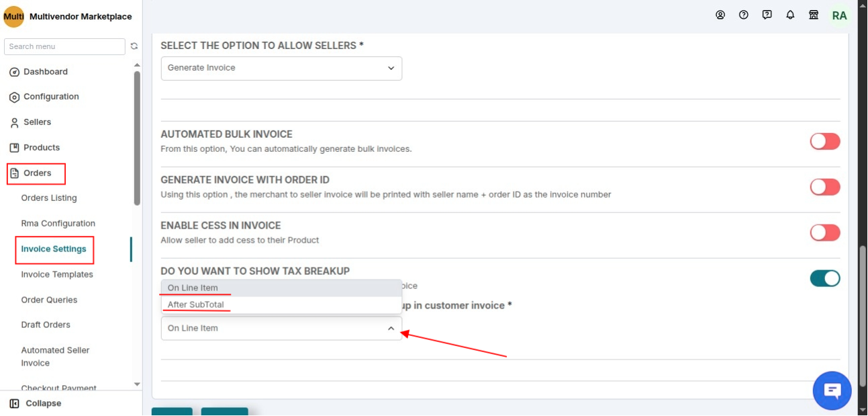Open Configuration in sidebar
The height and width of the screenshot is (416, 868).
click(51, 97)
